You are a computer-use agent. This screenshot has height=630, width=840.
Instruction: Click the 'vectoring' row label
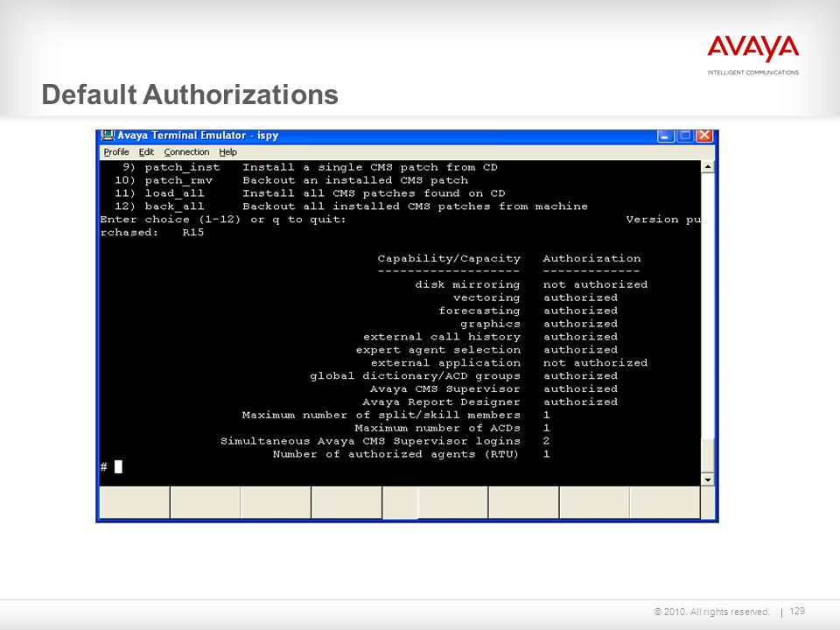(486, 297)
